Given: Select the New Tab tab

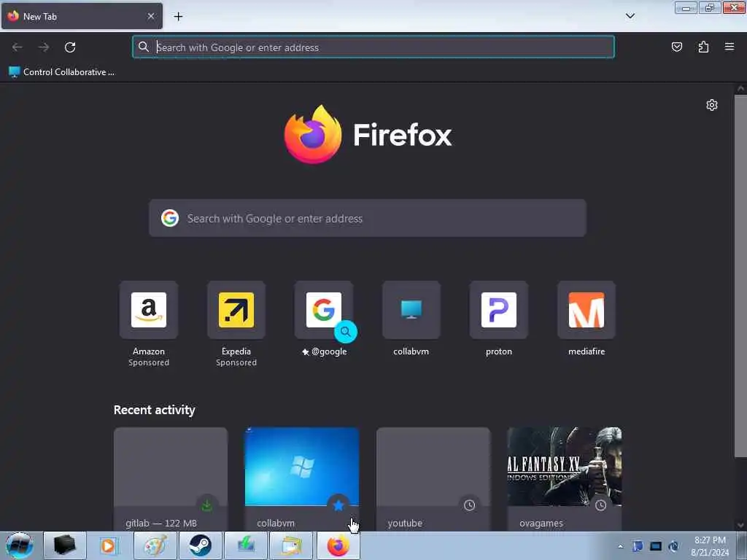Looking at the screenshot, I should pyautogui.click(x=82, y=16).
